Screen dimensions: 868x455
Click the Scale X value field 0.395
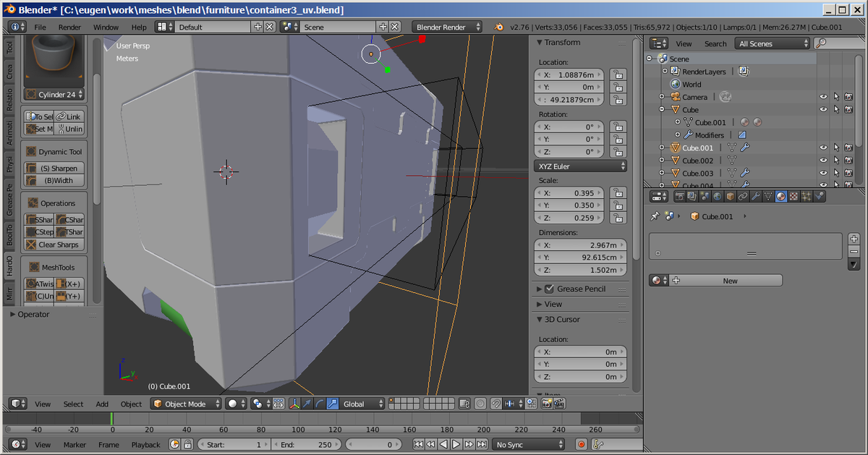pos(570,193)
